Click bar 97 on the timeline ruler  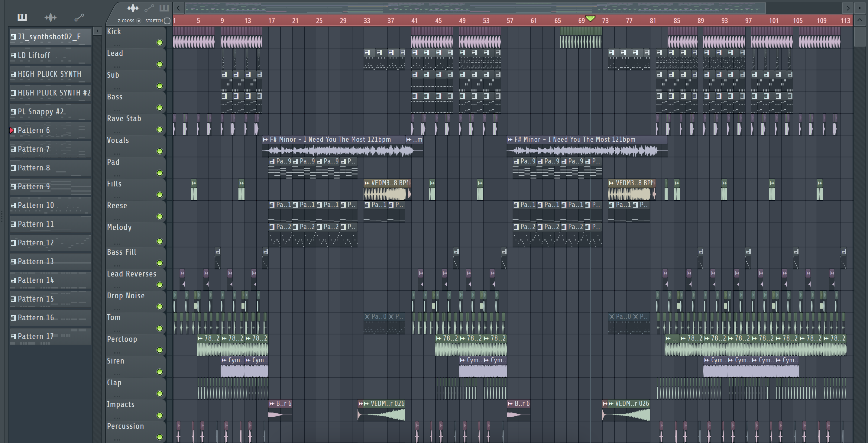pyautogui.click(x=748, y=21)
